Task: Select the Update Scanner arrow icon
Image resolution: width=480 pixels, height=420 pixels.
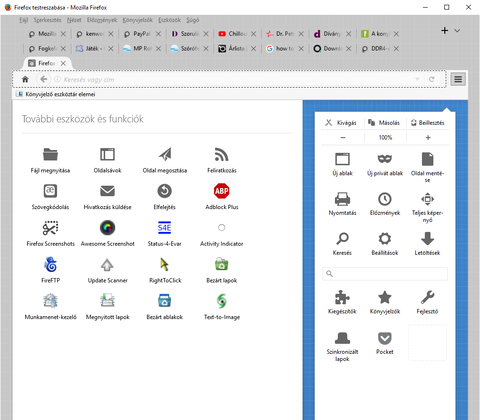Action: (107, 265)
